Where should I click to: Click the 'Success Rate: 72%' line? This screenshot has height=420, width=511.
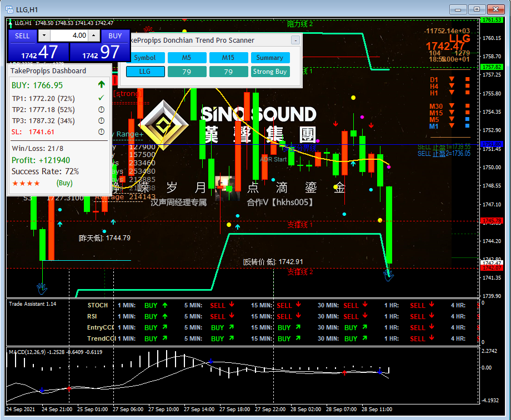pos(46,171)
